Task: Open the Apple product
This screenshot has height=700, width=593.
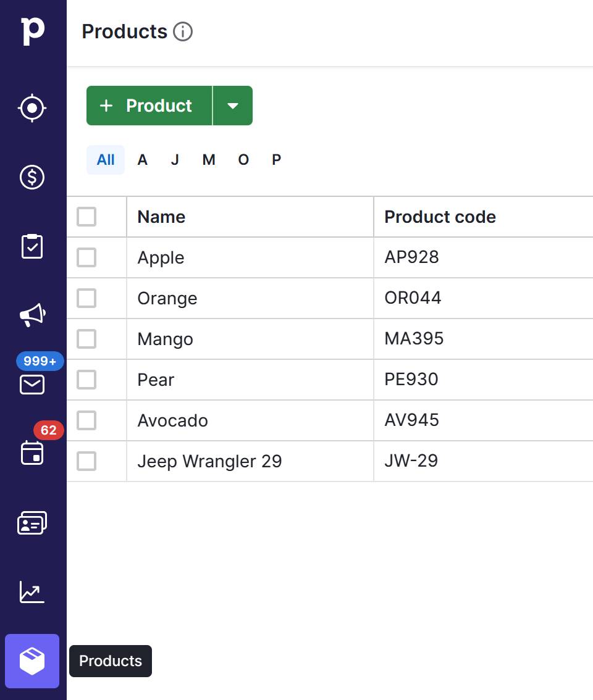Action: click(161, 257)
